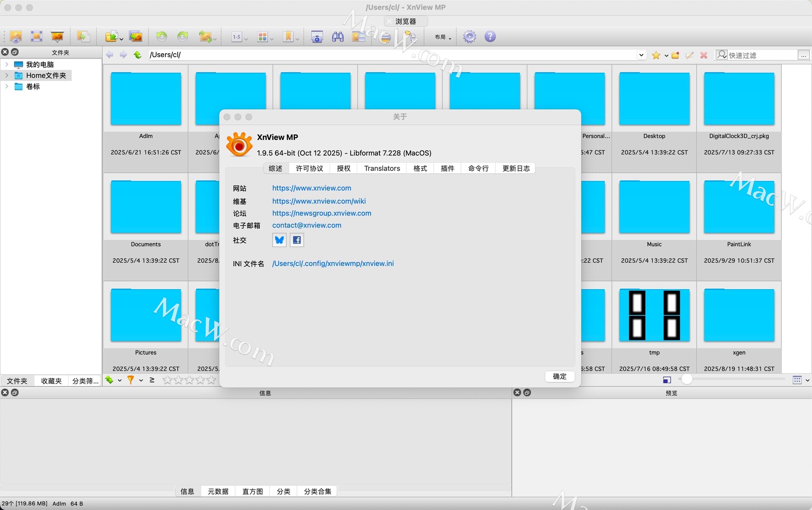Click the help question mark icon
The width and height of the screenshot is (812, 510).
pos(490,37)
